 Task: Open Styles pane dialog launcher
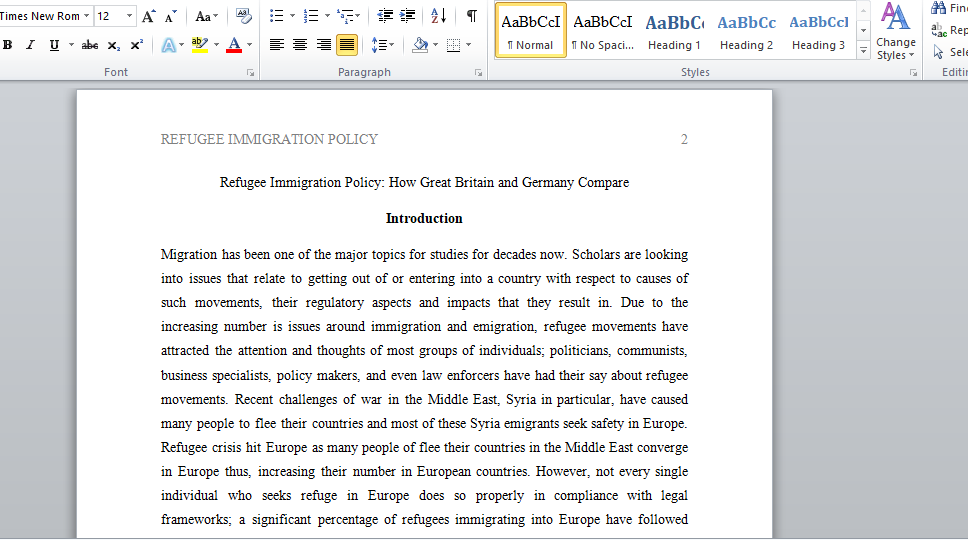pyautogui.click(x=913, y=73)
